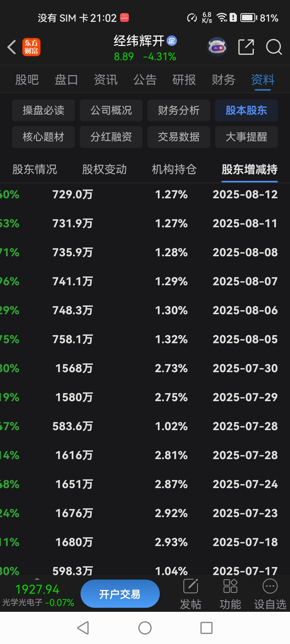Open the robot assistant avatar
Image resolution: width=290 pixels, height=644 pixels.
point(217,47)
